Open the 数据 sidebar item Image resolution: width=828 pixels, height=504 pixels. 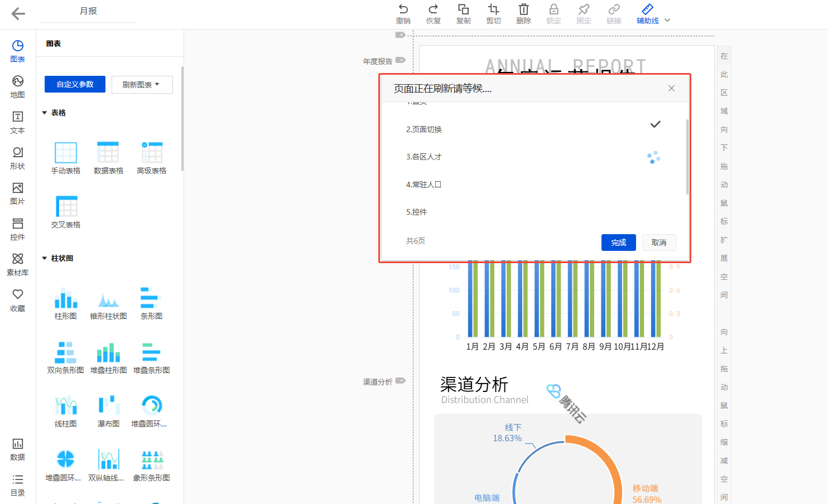point(18,449)
